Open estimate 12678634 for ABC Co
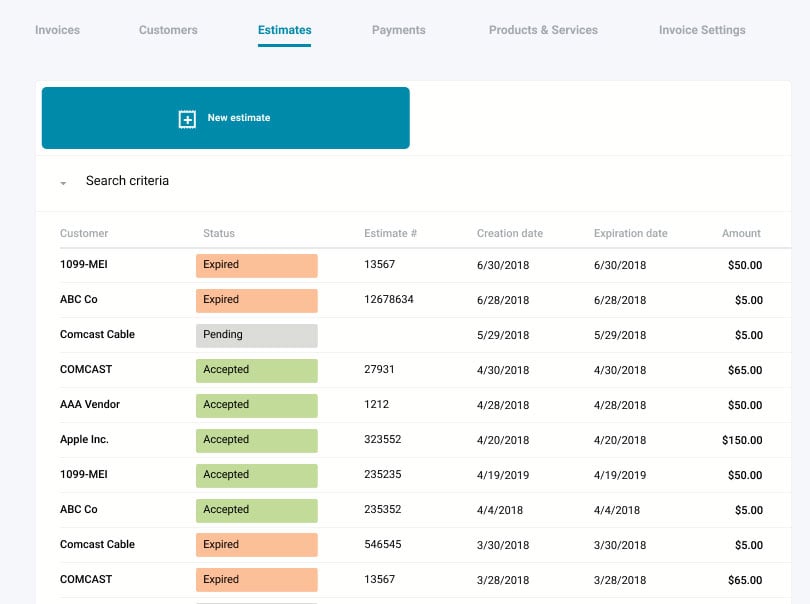810x604 pixels. 388,300
